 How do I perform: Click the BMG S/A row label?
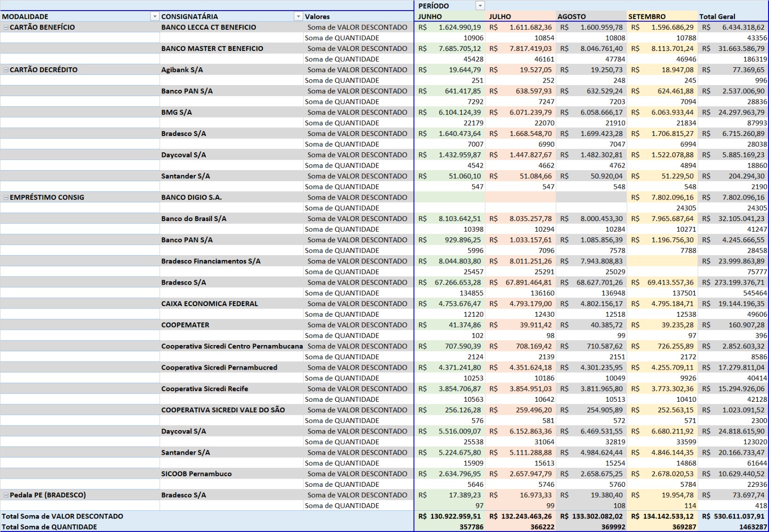[176, 112]
